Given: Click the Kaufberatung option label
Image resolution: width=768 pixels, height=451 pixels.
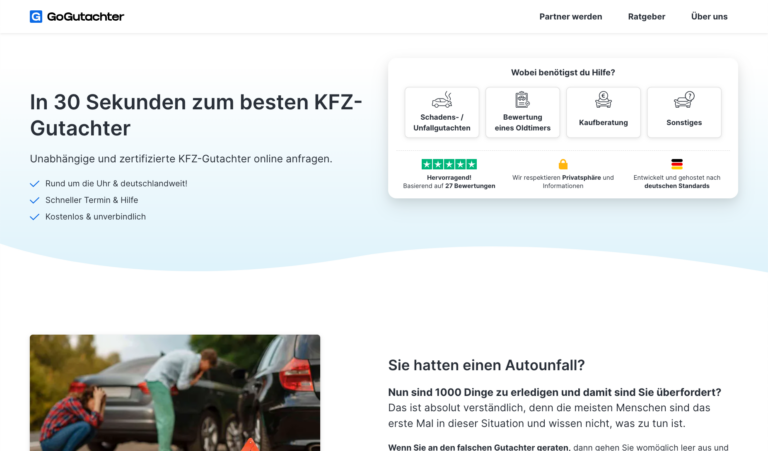Looking at the screenshot, I should coord(603,122).
